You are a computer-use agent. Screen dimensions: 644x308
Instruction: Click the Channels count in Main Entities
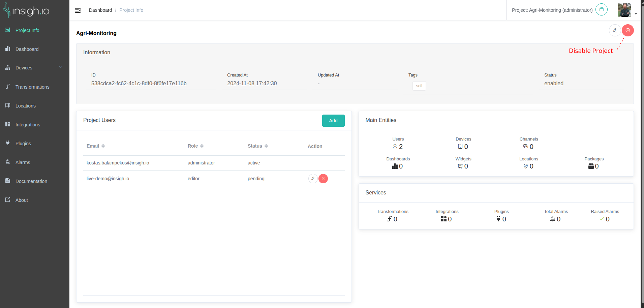pyautogui.click(x=528, y=147)
